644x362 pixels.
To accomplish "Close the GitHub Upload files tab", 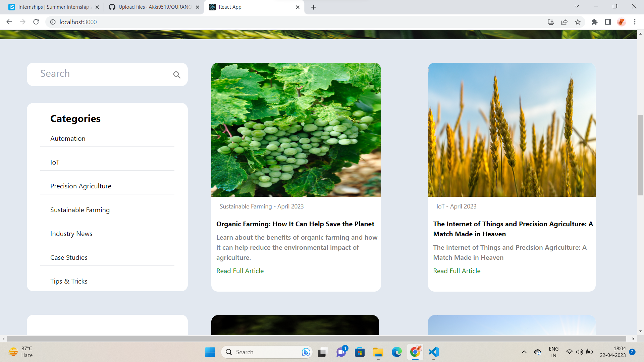I will [198, 7].
